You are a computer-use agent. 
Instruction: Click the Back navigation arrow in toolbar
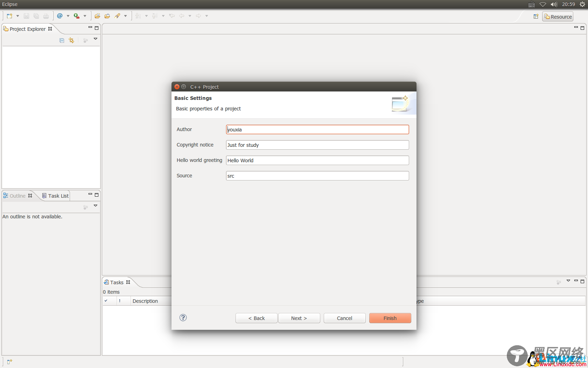[x=182, y=16]
